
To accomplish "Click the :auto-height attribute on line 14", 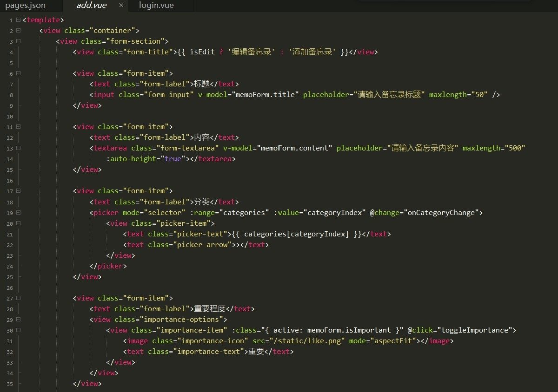I will point(131,159).
